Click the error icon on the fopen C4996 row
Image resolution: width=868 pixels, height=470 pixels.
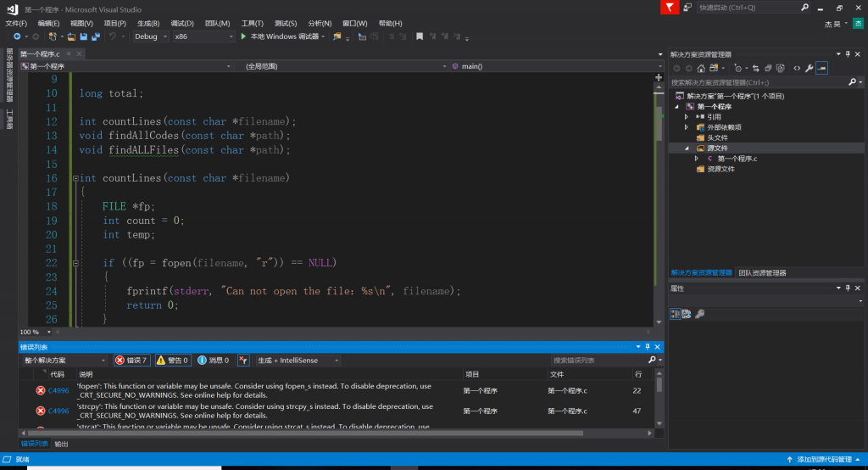[x=41, y=391]
